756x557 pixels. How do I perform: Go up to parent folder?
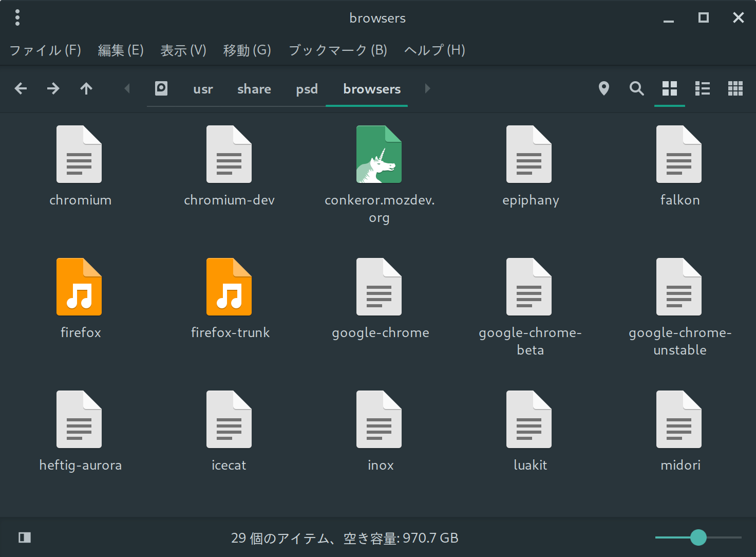point(86,88)
